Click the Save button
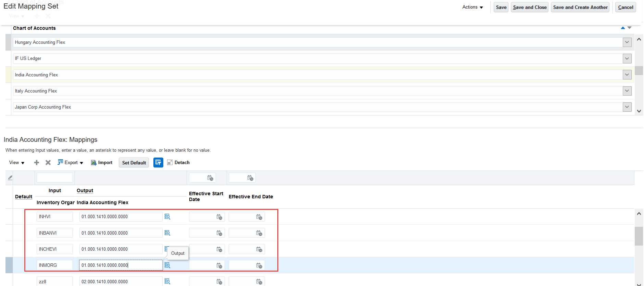Viewport: 644px width, 286px height. pos(501,7)
